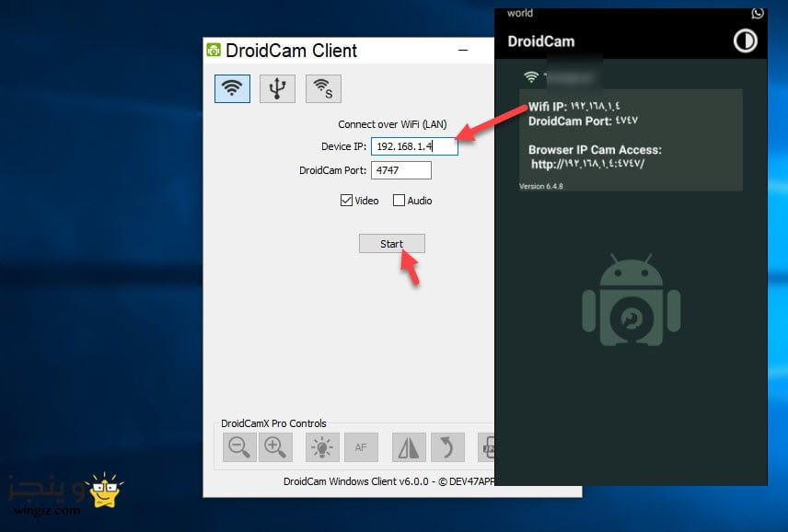Screen dimensions: 788x532
Task: Click the "Browser IP Cam Access:" label
Action: coord(595,150)
